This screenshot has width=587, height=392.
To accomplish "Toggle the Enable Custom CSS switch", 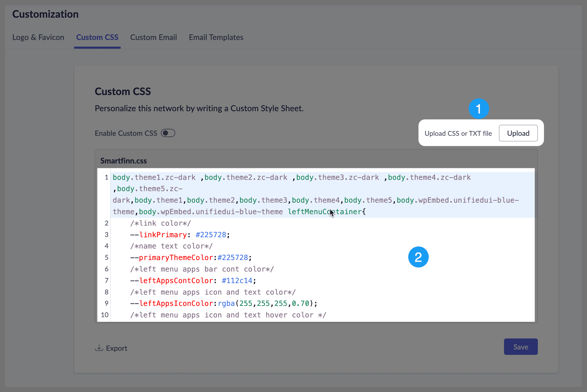I will (x=168, y=133).
